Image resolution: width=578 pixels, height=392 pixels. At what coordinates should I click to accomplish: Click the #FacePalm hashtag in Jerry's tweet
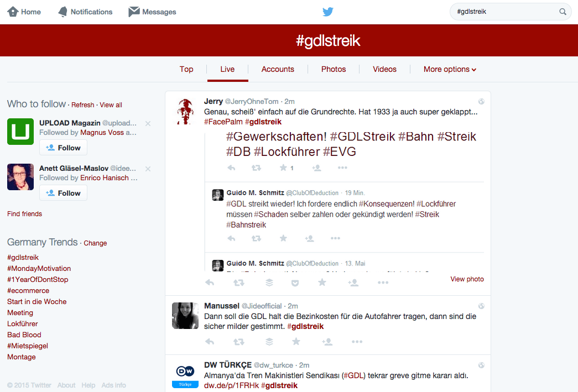223,122
